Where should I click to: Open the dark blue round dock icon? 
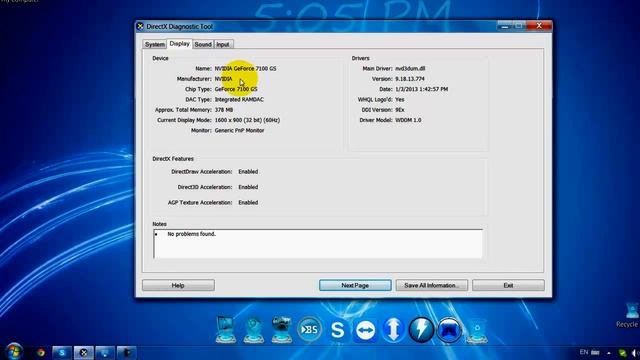pos(449,329)
